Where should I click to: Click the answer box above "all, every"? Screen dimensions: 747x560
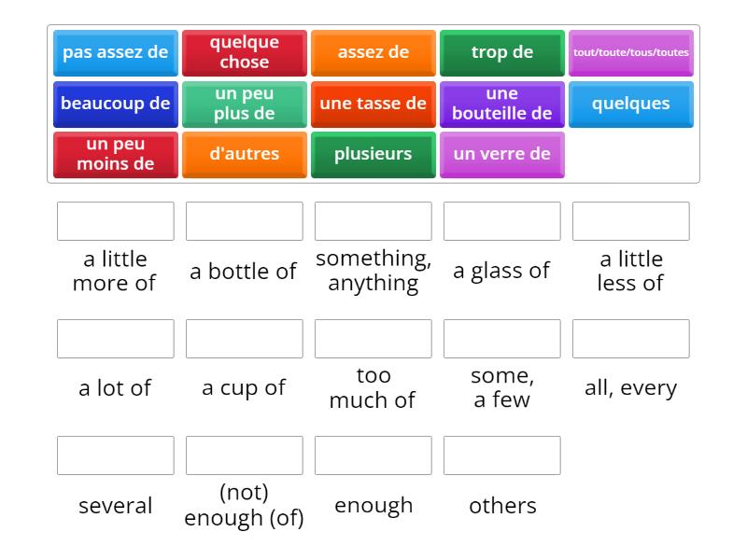631,339
